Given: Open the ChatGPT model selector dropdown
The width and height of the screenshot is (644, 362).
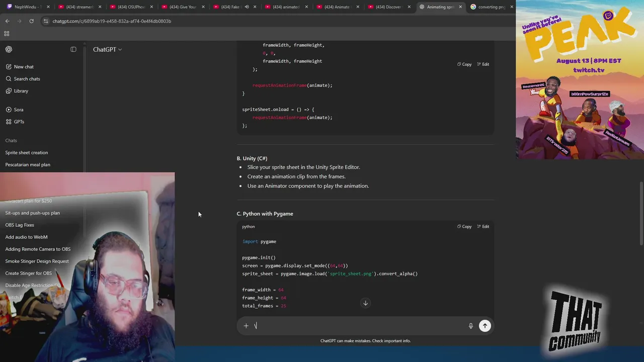Looking at the screenshot, I should click(x=107, y=49).
